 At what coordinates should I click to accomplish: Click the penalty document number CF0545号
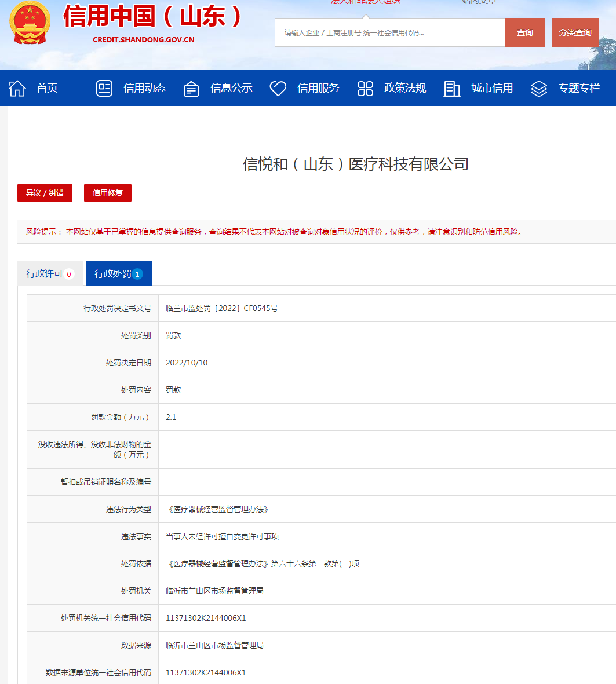coord(221,308)
